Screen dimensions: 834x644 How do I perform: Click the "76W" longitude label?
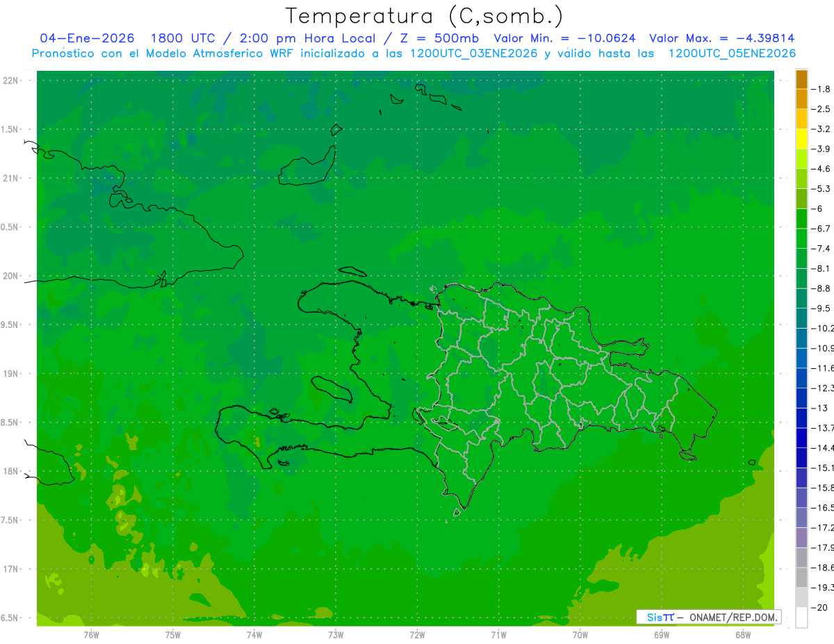pyautogui.click(x=91, y=635)
